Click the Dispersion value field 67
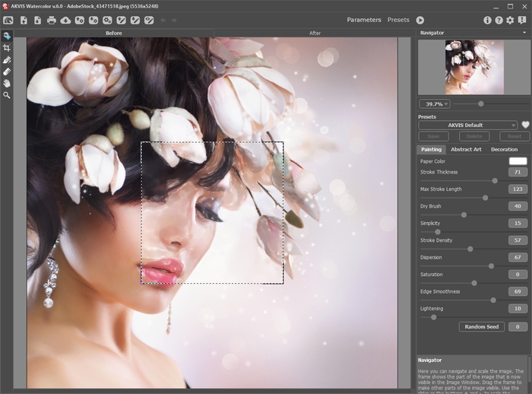 (x=518, y=257)
